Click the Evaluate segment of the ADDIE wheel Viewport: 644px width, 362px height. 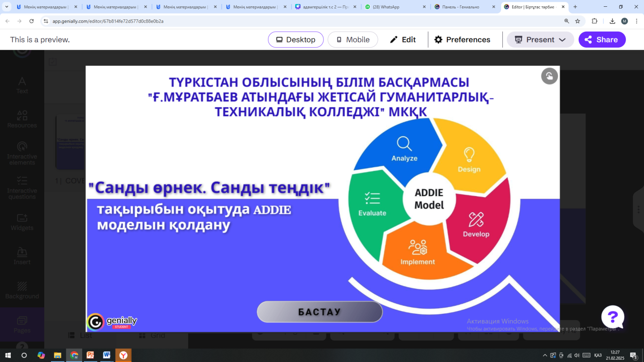coord(372,203)
